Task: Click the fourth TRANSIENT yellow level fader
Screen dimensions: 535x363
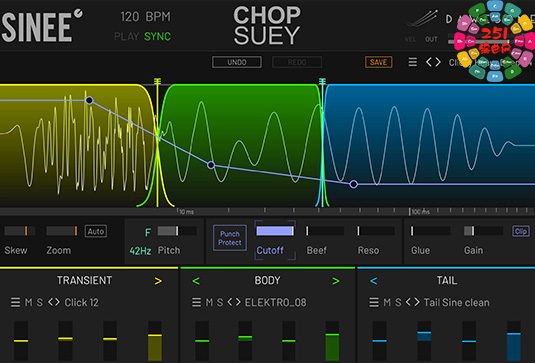Action: point(155,340)
